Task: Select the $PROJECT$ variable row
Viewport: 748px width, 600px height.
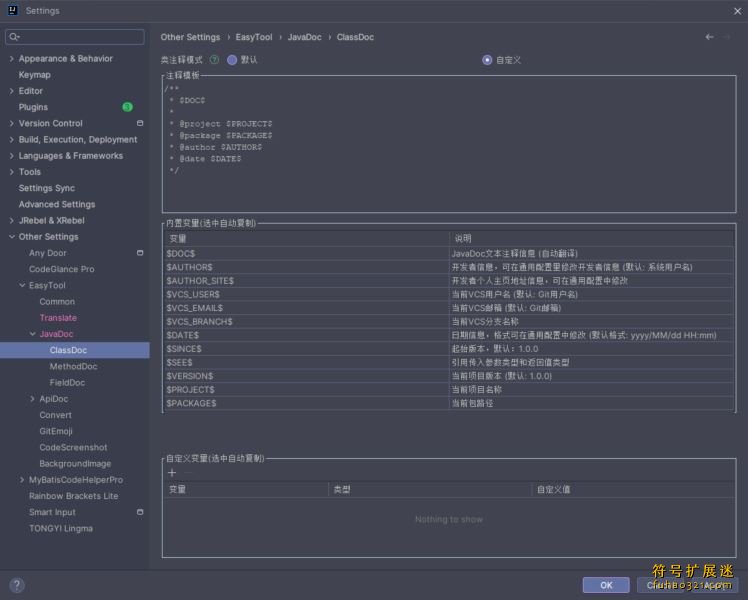Action: tap(448, 390)
